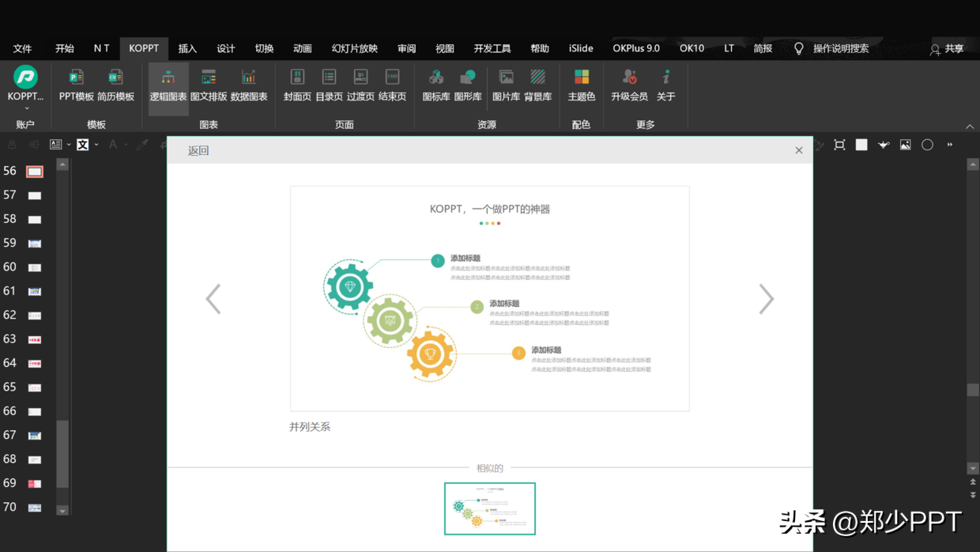Select slide 67 thumbnail
980x552 pixels.
coord(35,436)
